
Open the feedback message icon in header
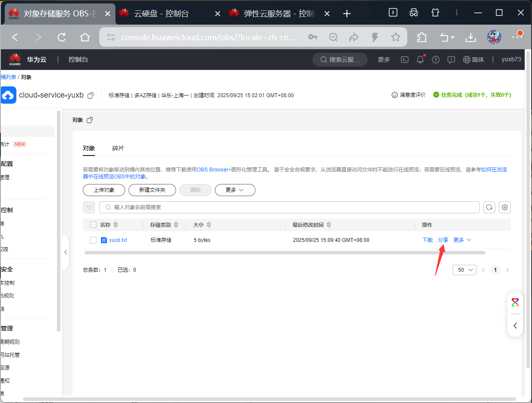451,60
